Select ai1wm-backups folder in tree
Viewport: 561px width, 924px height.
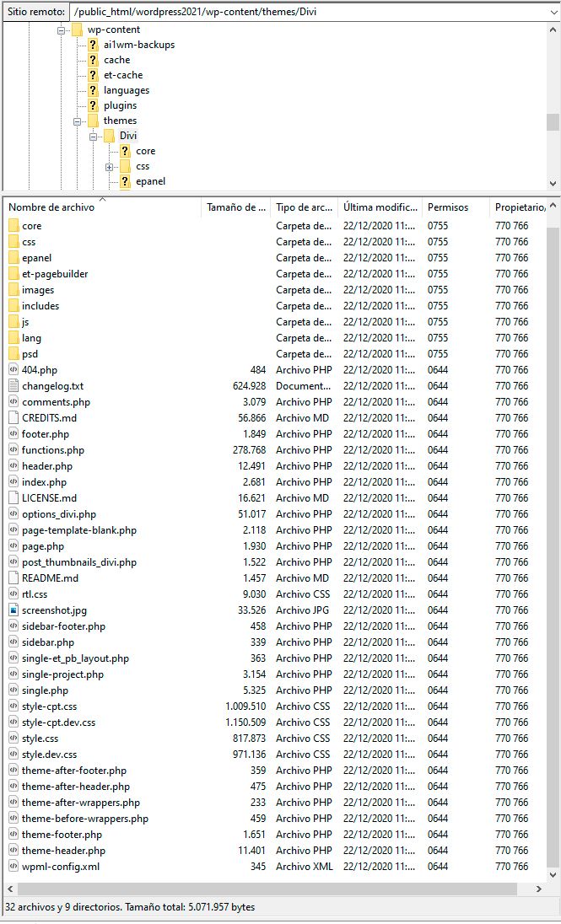tap(139, 45)
